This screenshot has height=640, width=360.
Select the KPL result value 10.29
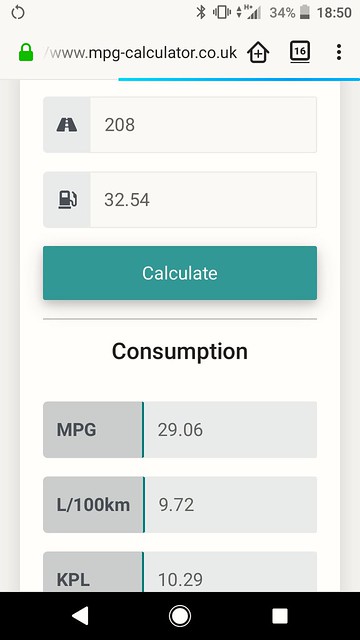(x=180, y=580)
